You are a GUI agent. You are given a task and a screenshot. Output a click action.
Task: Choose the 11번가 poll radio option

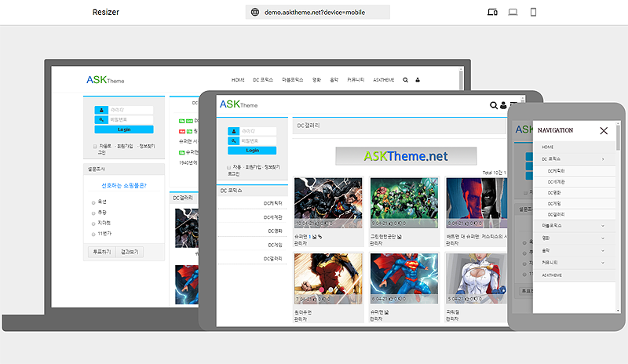point(94,234)
